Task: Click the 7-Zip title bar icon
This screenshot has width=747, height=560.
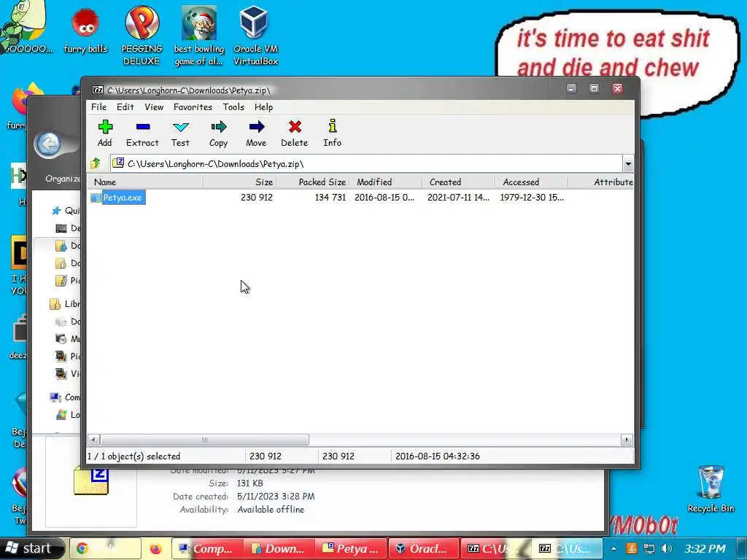Action: pos(98,90)
